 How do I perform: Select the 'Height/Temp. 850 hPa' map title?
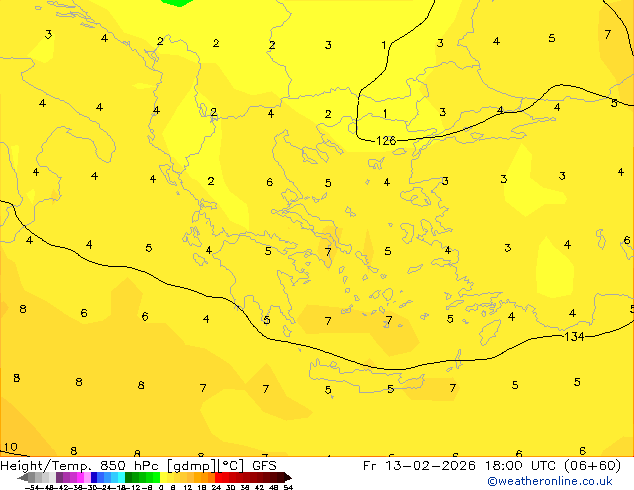pyautogui.click(x=80, y=466)
